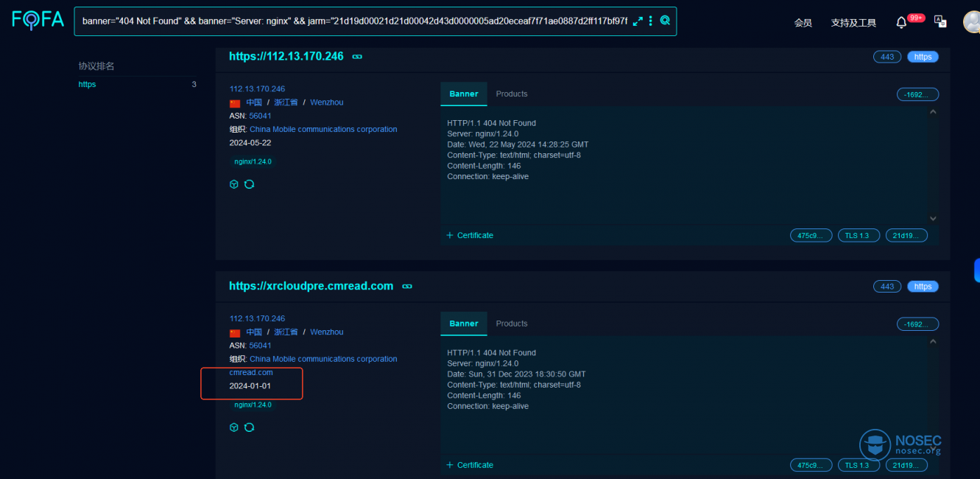
Task: Click the IP address under the https://112.13.170.246 title
Action: [257, 89]
